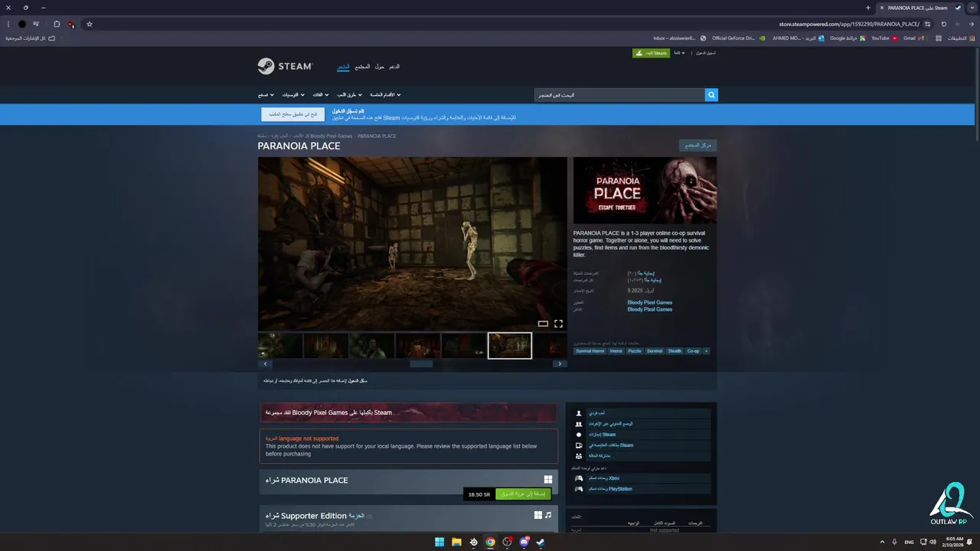Expand the middle store navigation dropdown
This screenshot has height=551, width=980.
[x=320, y=95]
